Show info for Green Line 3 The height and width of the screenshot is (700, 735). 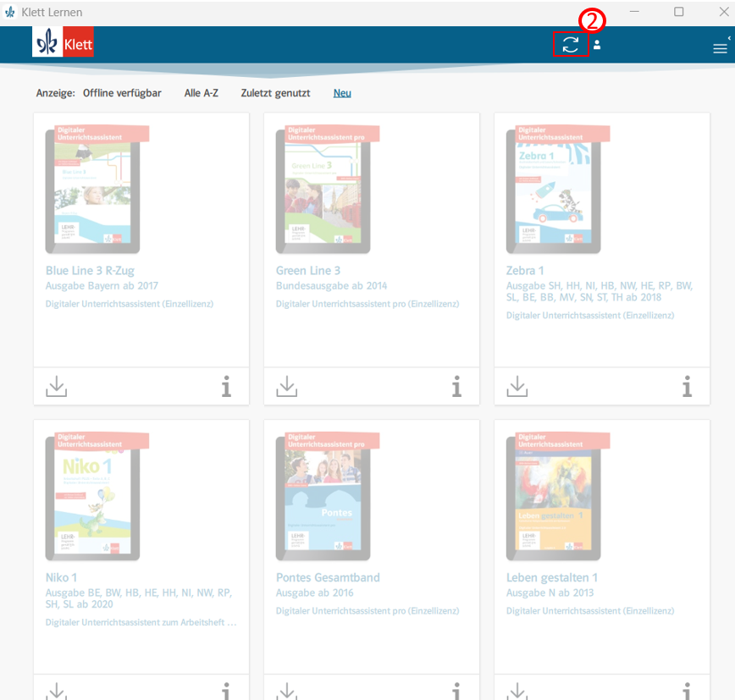456,386
